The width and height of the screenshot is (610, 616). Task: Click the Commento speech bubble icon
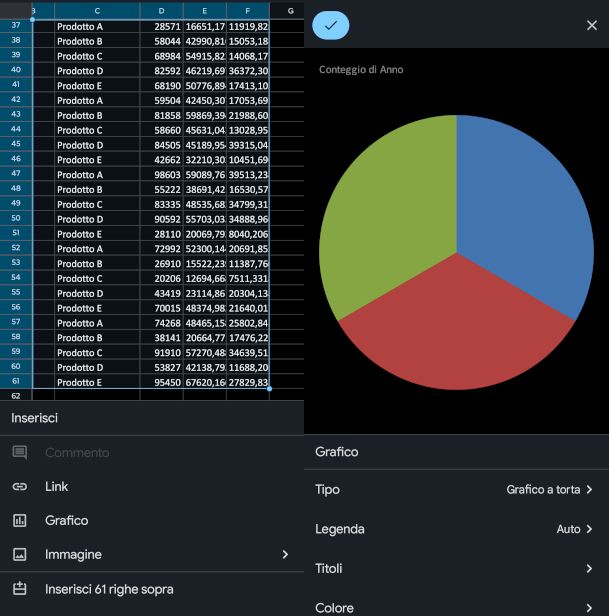[x=20, y=452]
